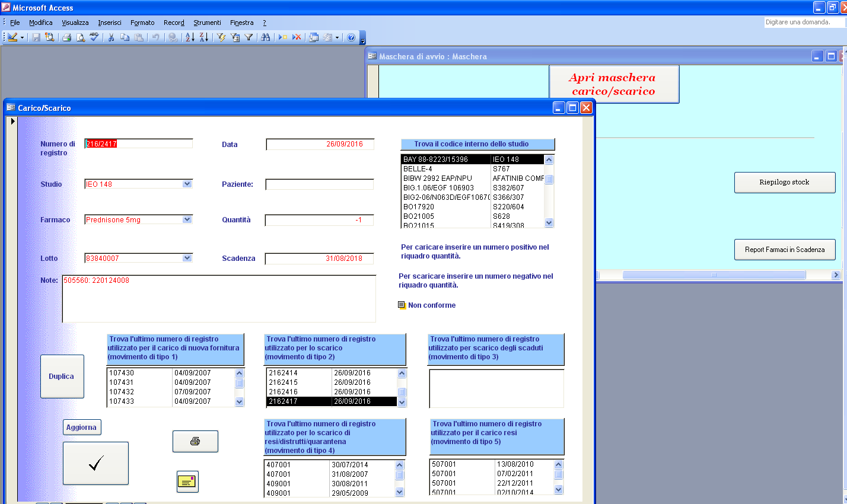Click Apply Filter funnel icon
Viewport: 847px width, 504px height.
[249, 37]
